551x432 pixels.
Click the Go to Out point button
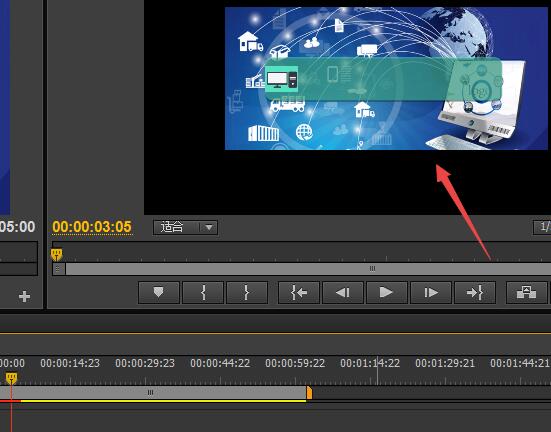475,292
